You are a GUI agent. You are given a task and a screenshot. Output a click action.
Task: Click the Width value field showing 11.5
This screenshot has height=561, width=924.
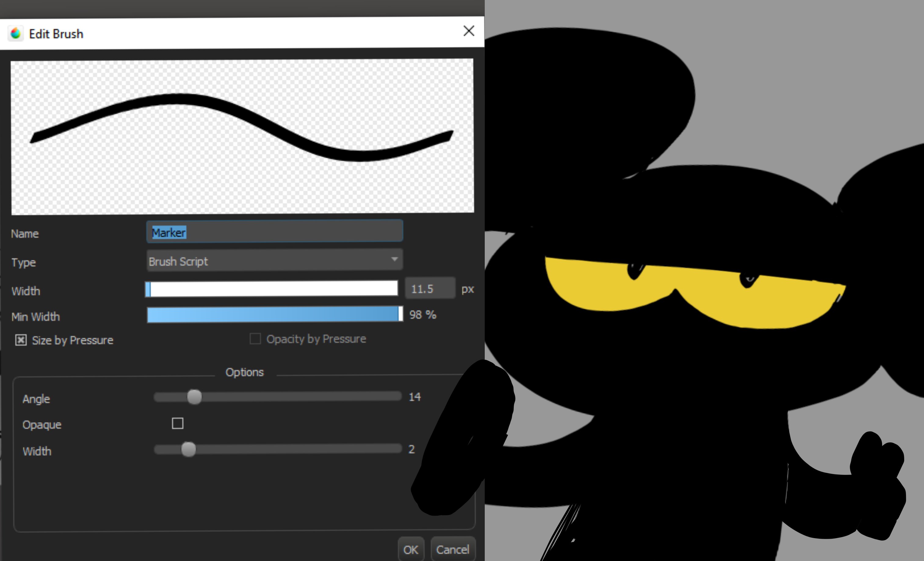click(429, 289)
